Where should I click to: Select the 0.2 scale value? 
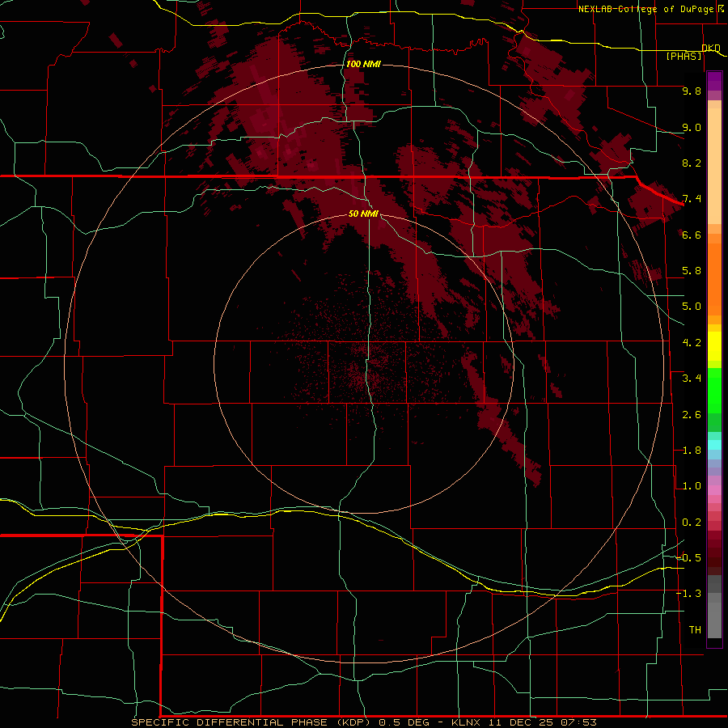[x=692, y=523]
